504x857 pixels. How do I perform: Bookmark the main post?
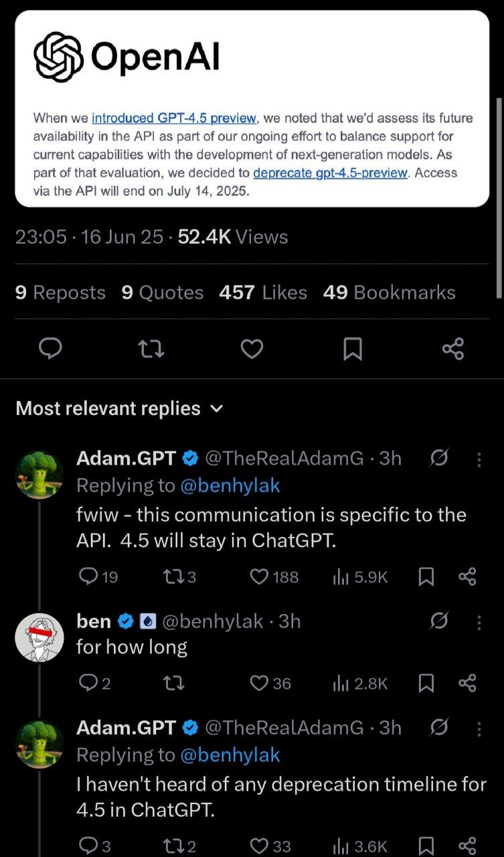(x=353, y=349)
